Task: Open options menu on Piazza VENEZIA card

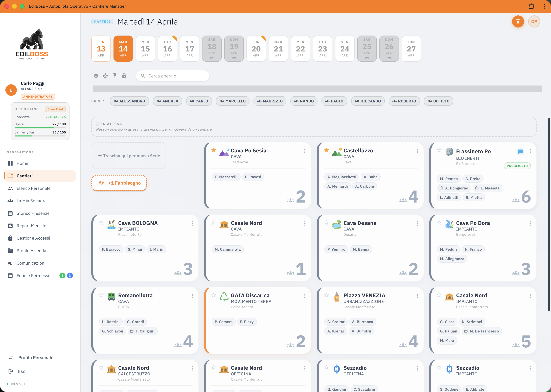Action: point(417,296)
